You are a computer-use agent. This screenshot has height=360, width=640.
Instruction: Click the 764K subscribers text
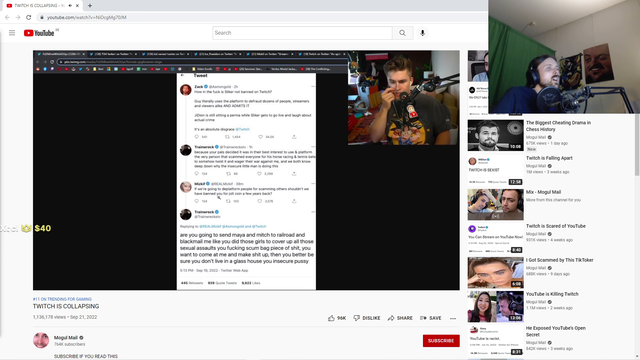(x=69, y=344)
